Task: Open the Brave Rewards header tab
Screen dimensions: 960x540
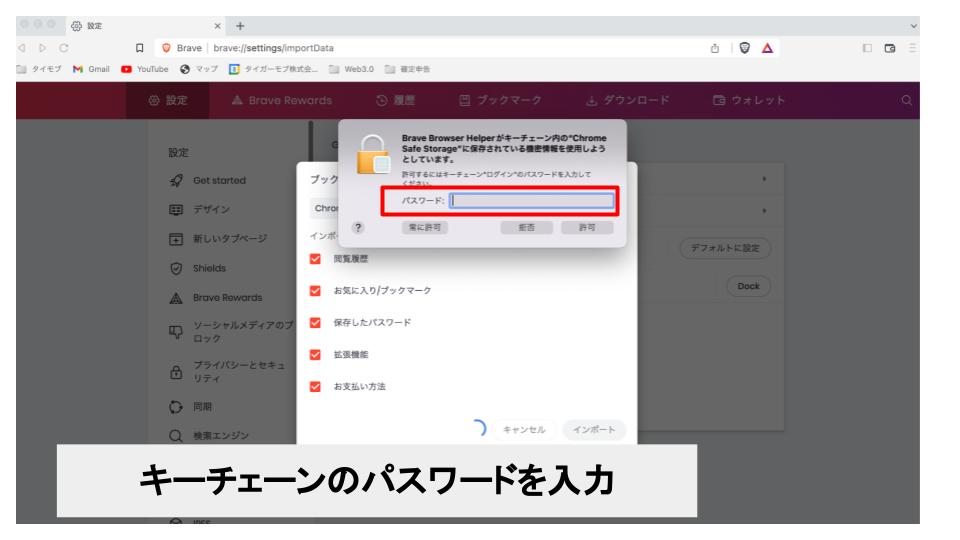Action: (x=282, y=100)
